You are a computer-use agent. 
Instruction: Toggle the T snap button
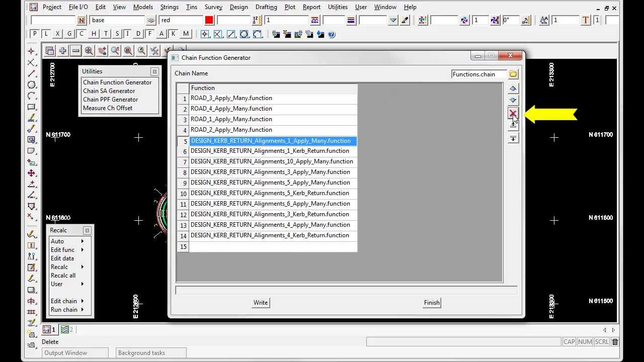tap(106, 34)
